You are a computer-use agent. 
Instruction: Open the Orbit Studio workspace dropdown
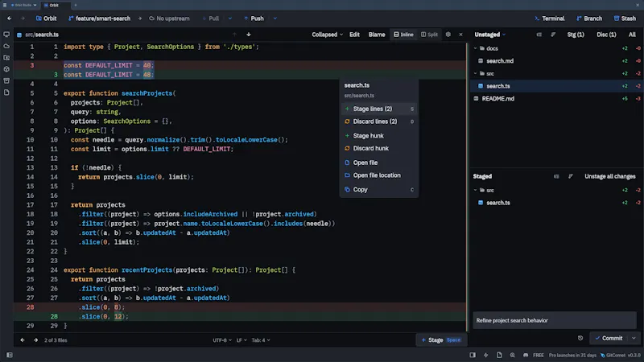pyautogui.click(x=23, y=5)
